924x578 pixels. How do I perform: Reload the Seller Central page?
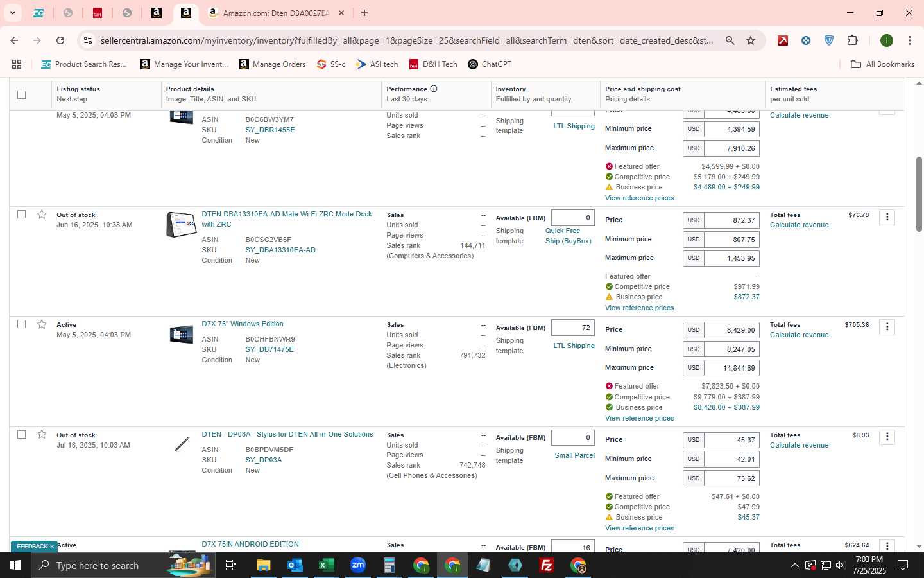[60, 40]
